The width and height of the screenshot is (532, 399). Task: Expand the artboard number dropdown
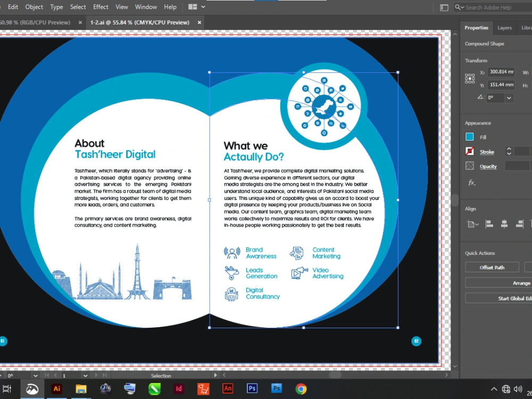pyautogui.click(x=85, y=376)
